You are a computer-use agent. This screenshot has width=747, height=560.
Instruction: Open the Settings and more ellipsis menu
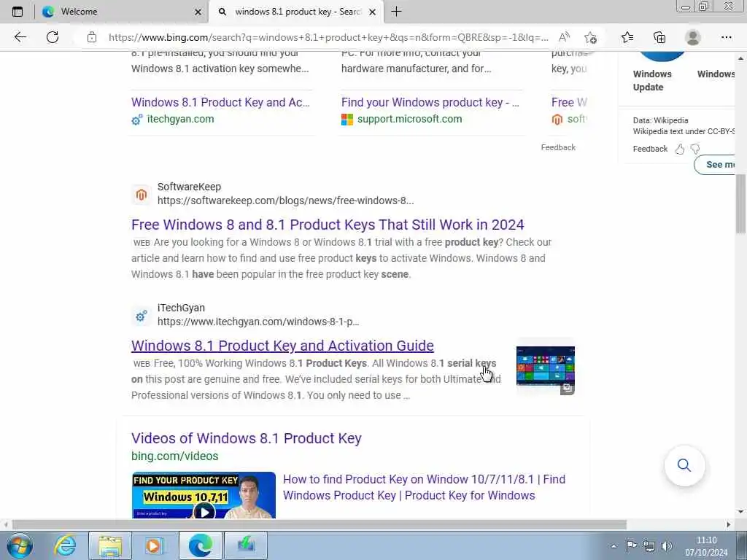point(726,37)
